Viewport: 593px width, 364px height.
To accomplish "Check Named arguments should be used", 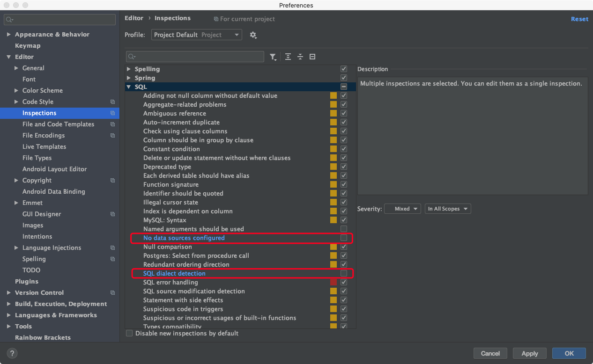I will (344, 229).
